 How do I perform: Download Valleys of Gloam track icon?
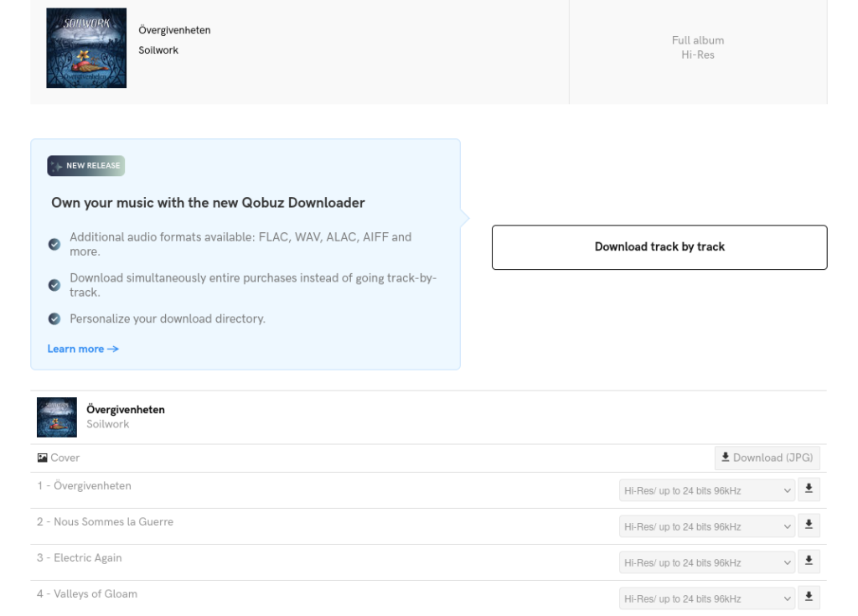[x=809, y=597]
